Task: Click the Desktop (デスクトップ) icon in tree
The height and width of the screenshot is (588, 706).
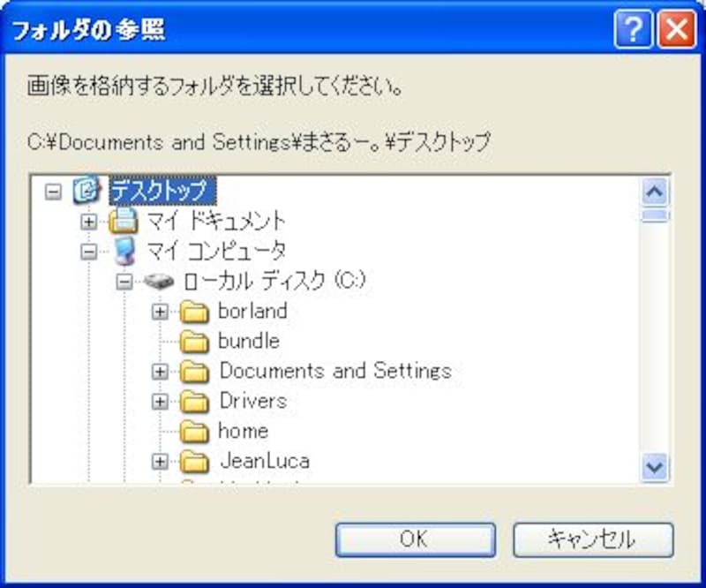Action: pos(86,190)
